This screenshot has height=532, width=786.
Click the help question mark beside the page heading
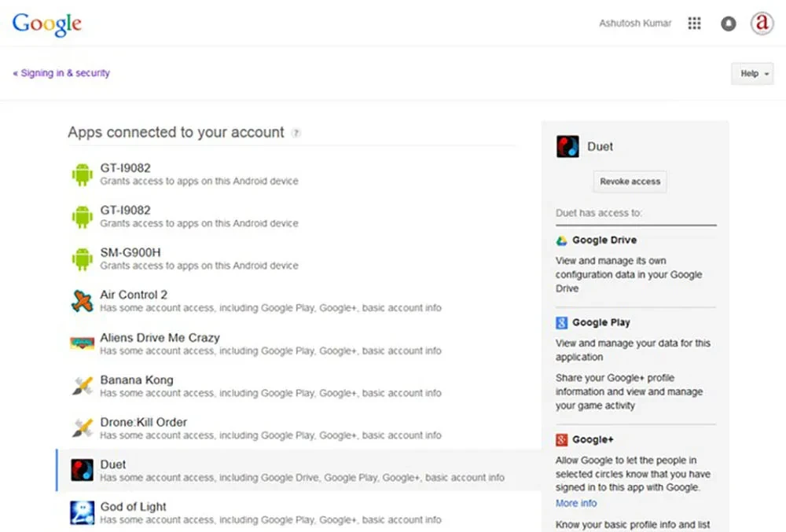click(x=296, y=133)
